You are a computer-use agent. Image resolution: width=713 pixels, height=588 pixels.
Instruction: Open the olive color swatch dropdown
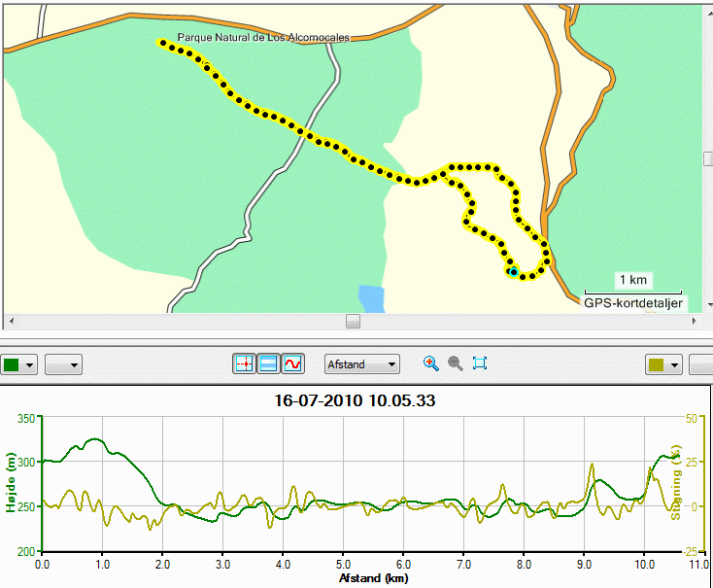tap(663, 365)
